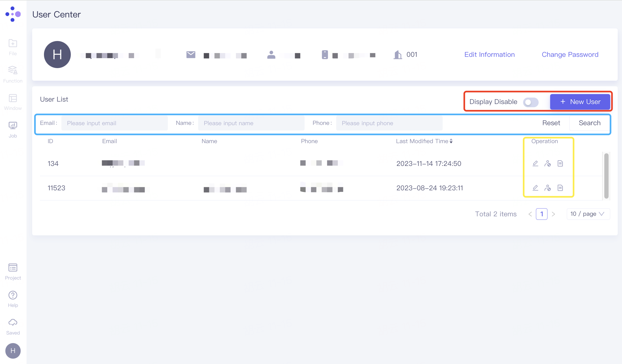Go to next page arrow in pagination
This screenshot has height=364, width=622.
[x=553, y=214]
